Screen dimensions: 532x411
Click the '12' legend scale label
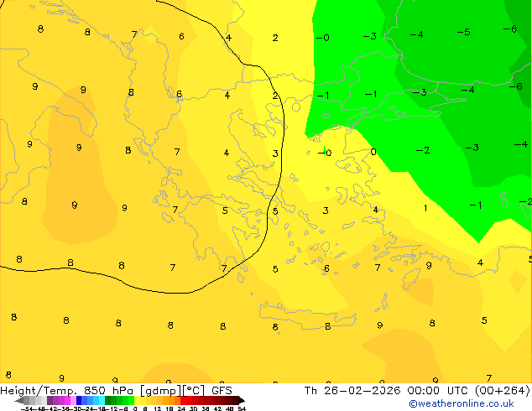[x=157, y=408]
